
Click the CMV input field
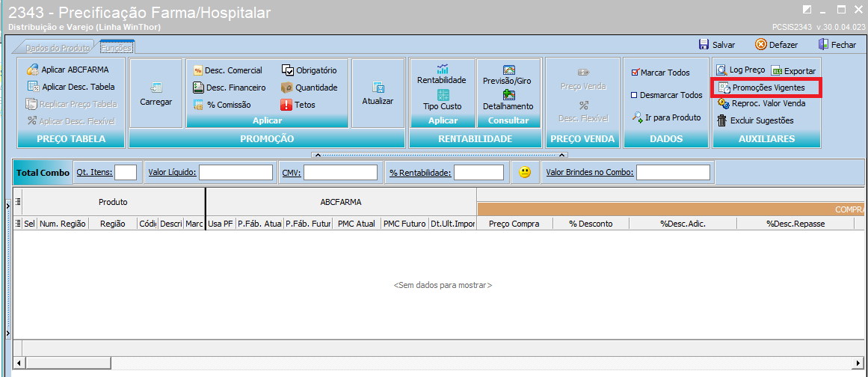[340, 172]
